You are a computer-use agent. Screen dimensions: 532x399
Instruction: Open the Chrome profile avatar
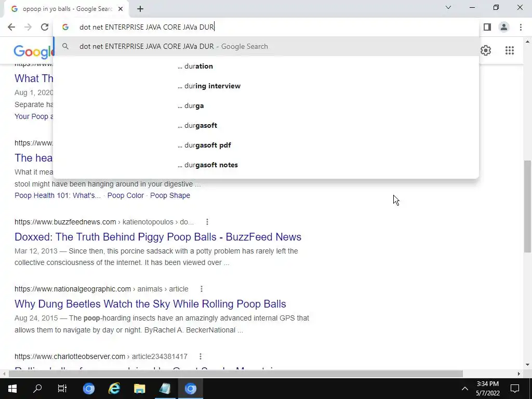coord(504,27)
